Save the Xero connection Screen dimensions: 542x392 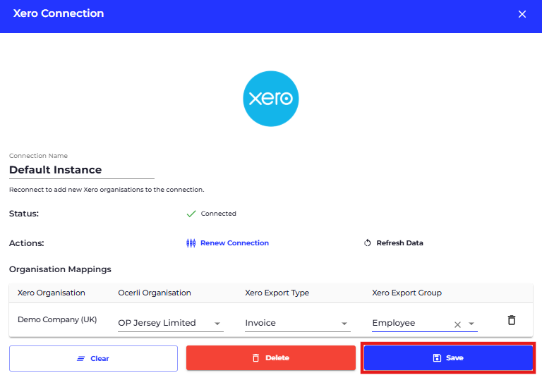[448, 358]
